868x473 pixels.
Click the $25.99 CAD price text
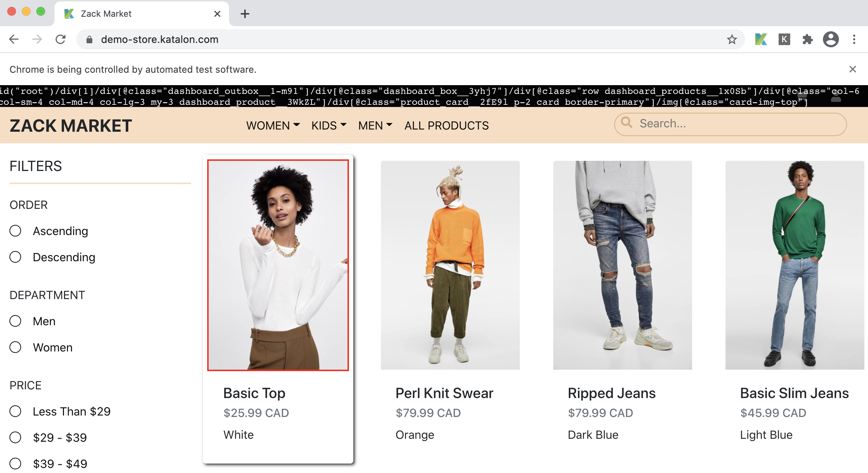point(256,413)
